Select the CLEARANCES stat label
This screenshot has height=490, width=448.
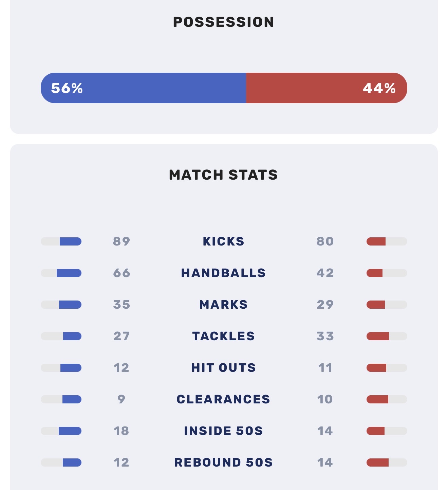point(224,399)
